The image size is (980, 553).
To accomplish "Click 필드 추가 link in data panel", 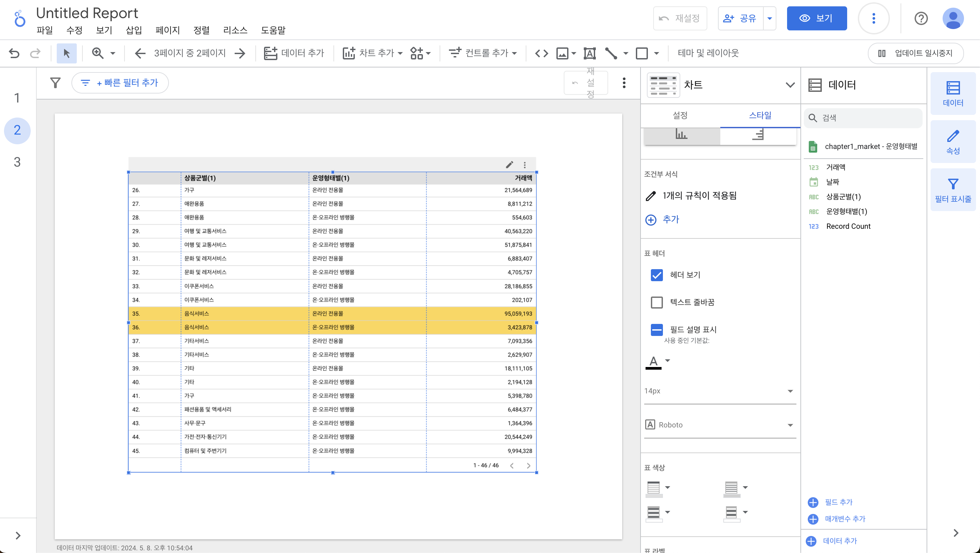I will pyautogui.click(x=838, y=502).
